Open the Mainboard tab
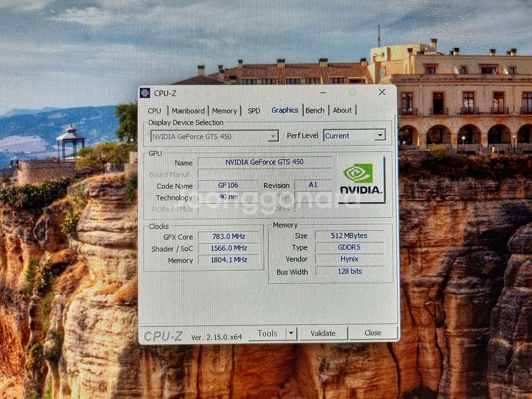The width and height of the screenshot is (532, 399). 188,111
